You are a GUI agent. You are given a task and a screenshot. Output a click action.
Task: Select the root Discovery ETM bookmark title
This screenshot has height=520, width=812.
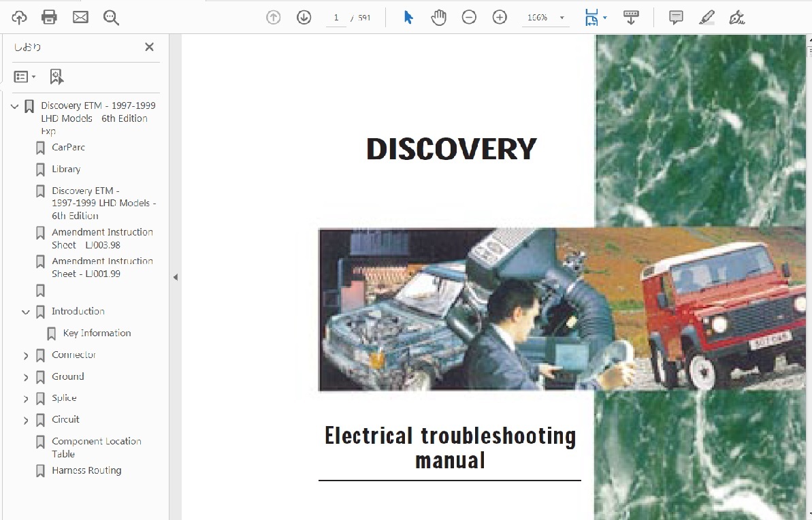(98, 118)
